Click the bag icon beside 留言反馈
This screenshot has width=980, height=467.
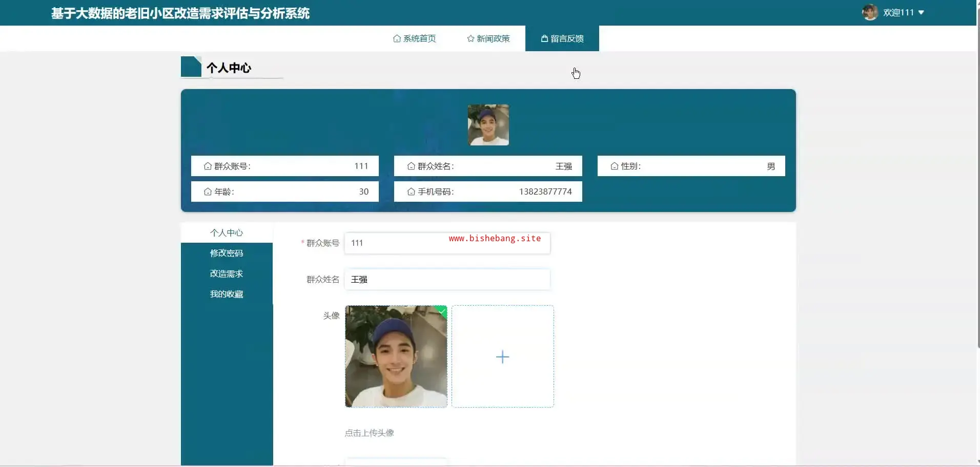544,38
